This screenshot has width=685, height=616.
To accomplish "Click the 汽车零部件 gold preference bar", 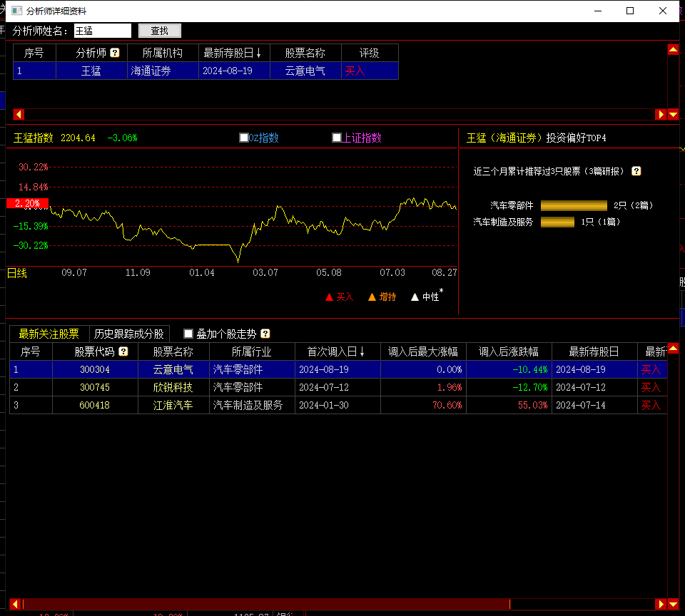I will point(574,205).
